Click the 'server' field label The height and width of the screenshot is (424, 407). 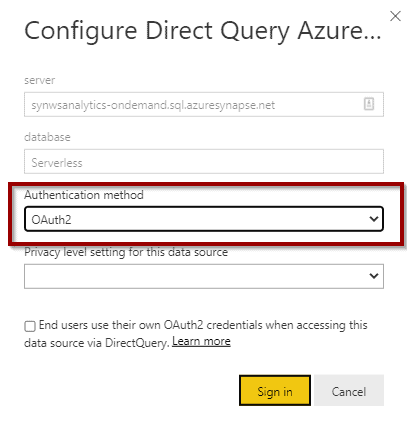[40, 80]
